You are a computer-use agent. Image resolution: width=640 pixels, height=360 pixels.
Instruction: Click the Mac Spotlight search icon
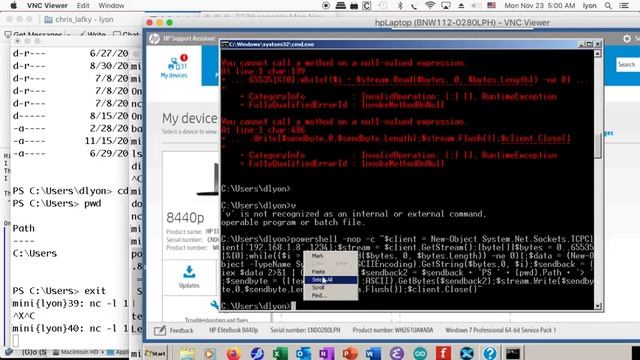608,6
